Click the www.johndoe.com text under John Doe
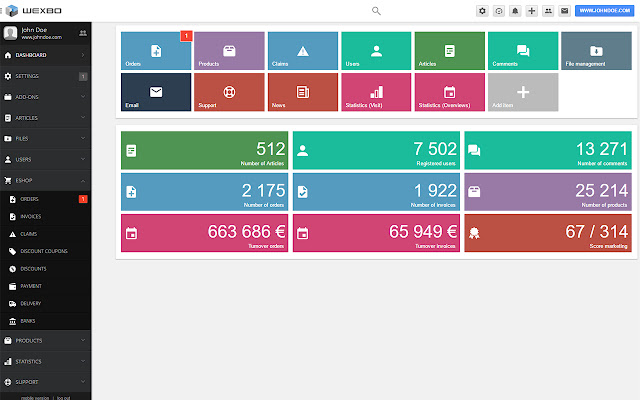The height and width of the screenshot is (400, 640). pyautogui.click(x=42, y=37)
